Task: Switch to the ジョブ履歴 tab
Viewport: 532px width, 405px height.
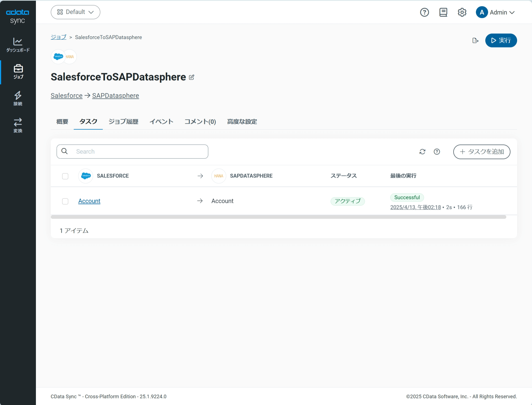Action: click(123, 122)
